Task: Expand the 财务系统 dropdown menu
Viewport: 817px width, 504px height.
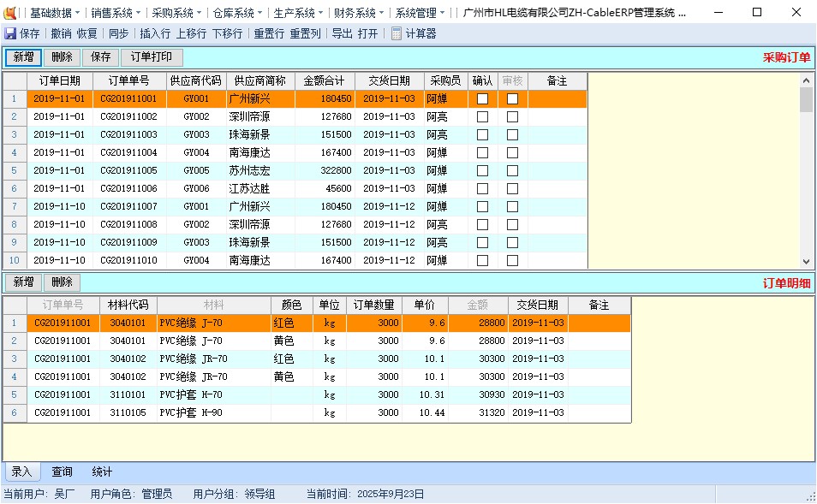Action: pos(359,13)
